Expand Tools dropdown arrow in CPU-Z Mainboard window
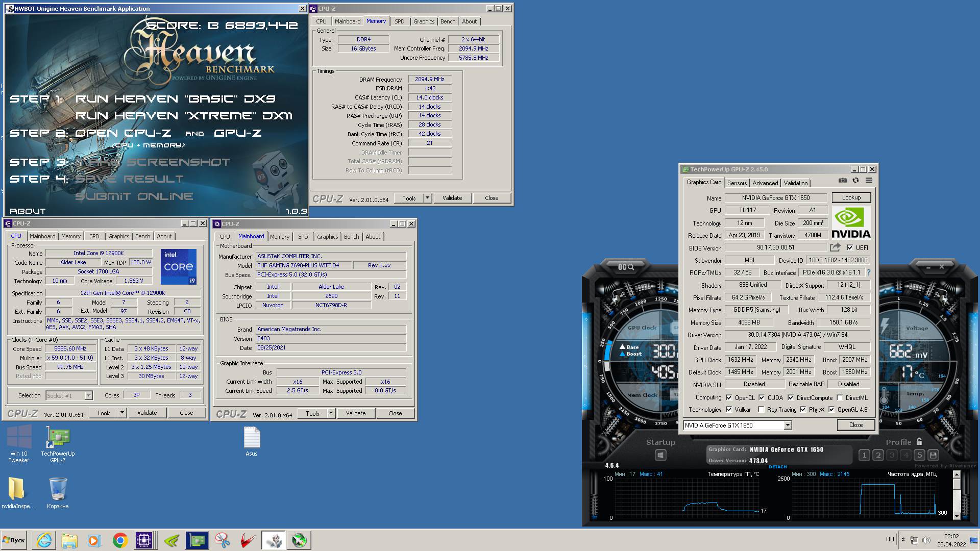The image size is (980, 551). click(x=331, y=413)
